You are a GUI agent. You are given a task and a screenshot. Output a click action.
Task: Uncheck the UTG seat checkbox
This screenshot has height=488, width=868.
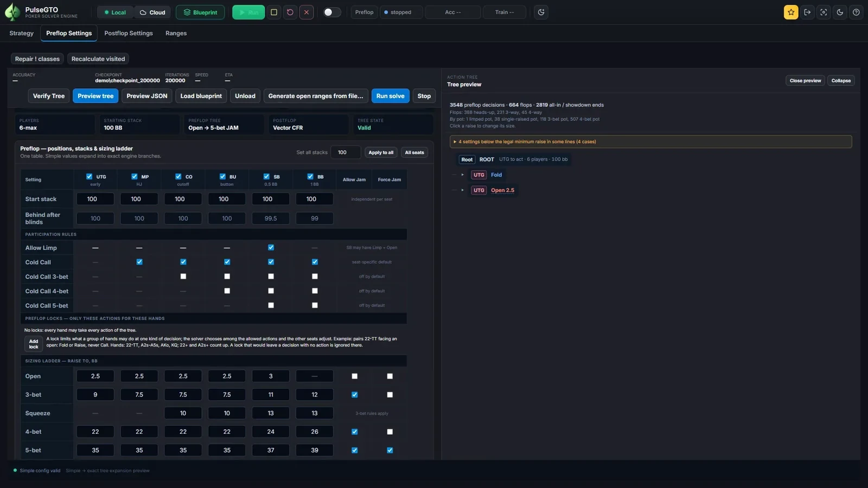(89, 176)
